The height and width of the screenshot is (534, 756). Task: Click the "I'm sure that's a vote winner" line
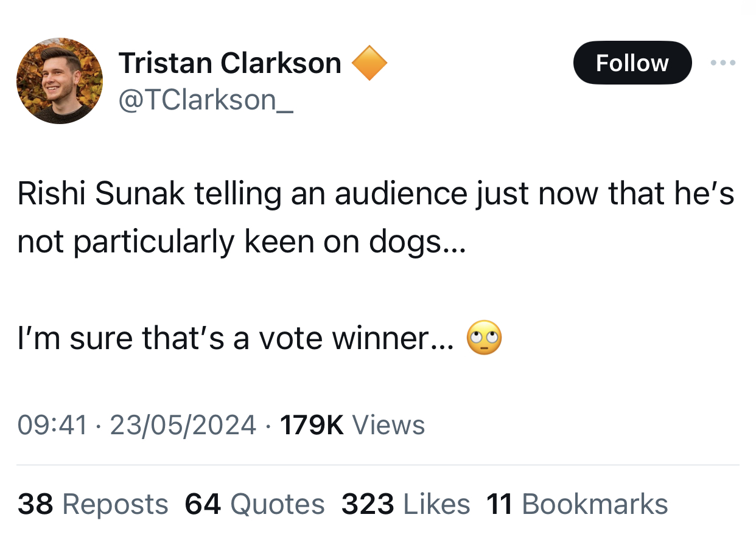[235, 339]
